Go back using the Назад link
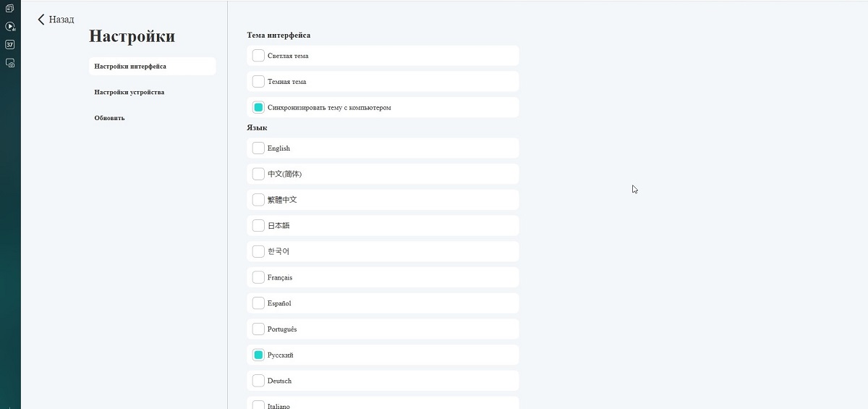The image size is (868, 409). tap(61, 20)
